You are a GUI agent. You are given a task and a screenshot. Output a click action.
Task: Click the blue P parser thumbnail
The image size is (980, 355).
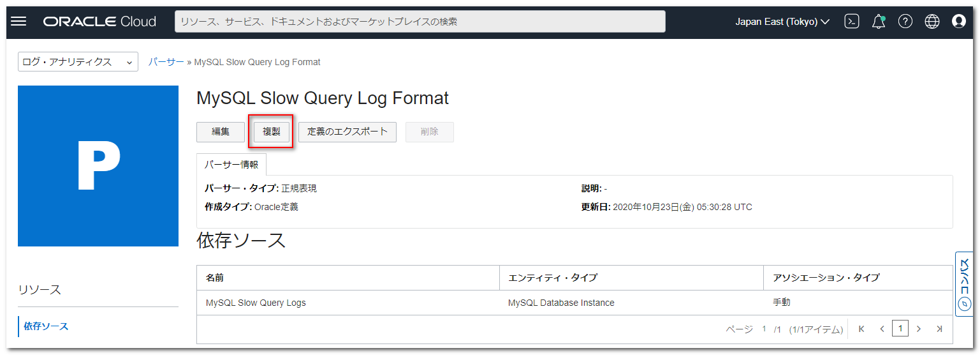pyautogui.click(x=98, y=166)
